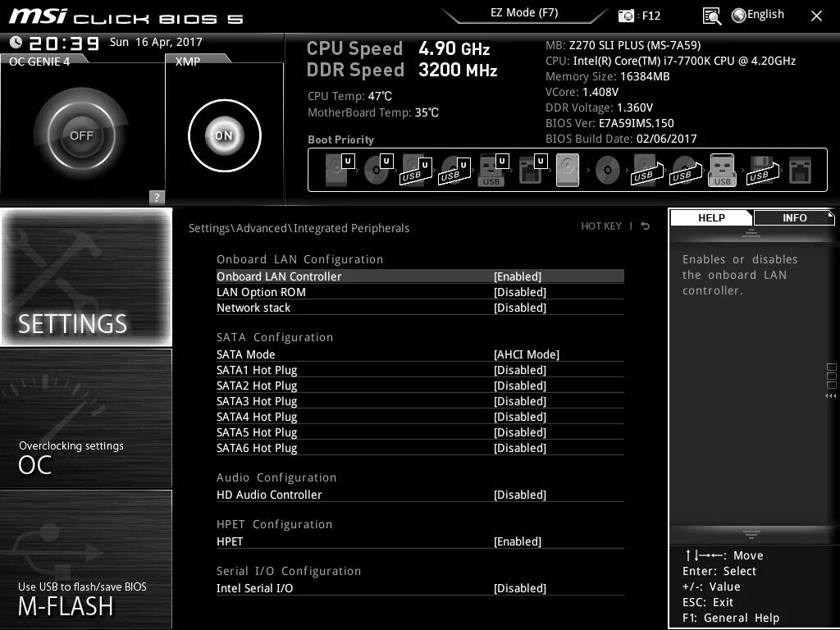Open the question mark help for OC Genie
840x630 pixels.
(157, 197)
